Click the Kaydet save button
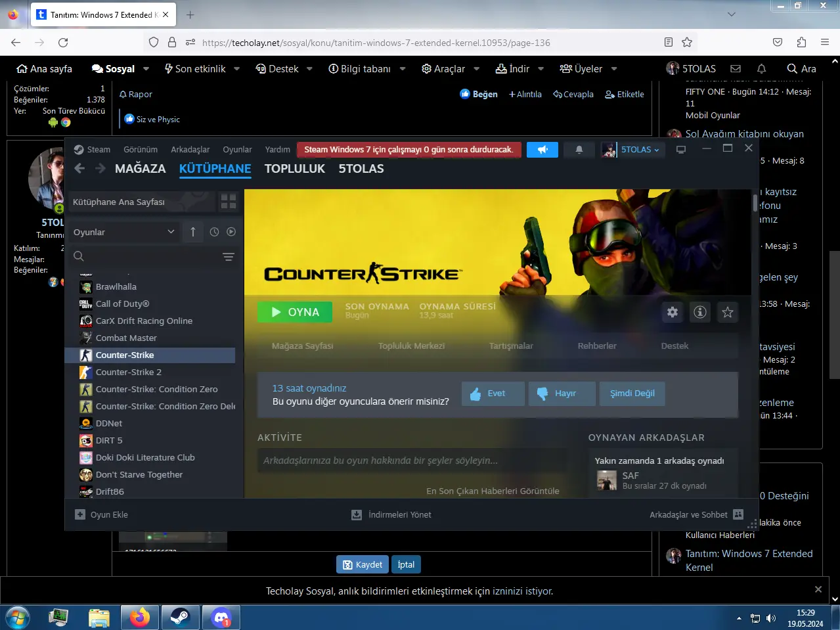This screenshot has height=630, width=840. (x=363, y=564)
